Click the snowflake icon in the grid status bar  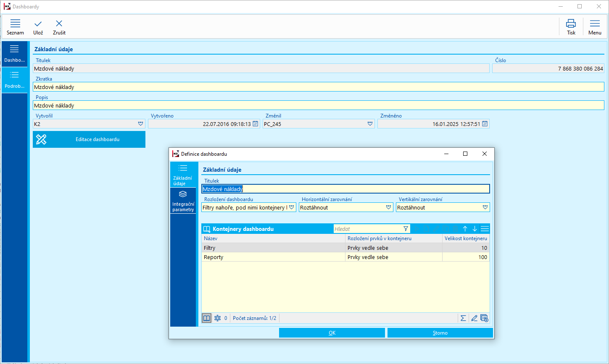218,318
